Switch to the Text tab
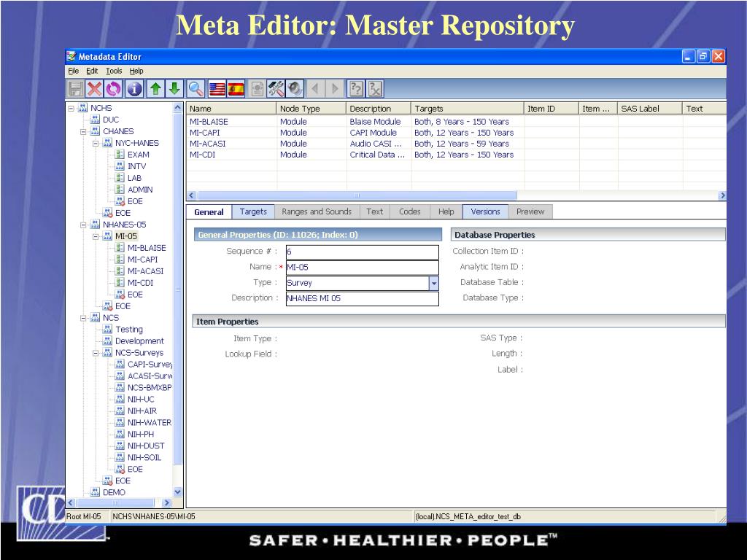This screenshot has height=560, width=747. click(x=374, y=211)
